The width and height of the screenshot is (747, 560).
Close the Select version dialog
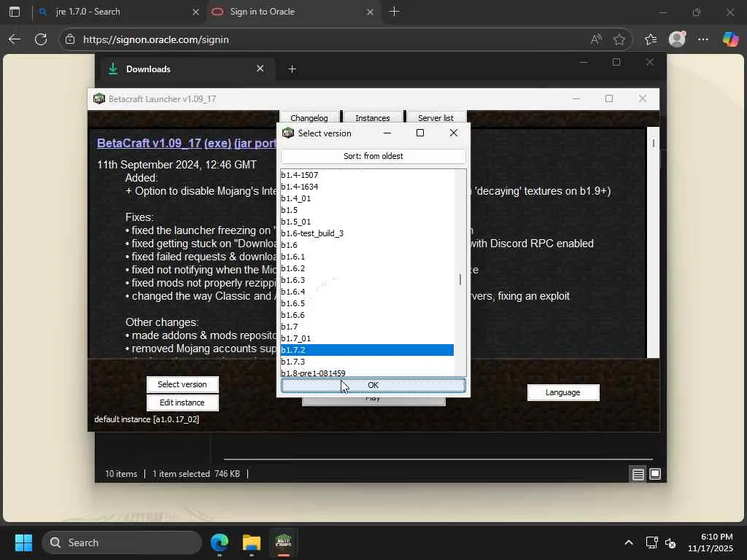pos(454,133)
